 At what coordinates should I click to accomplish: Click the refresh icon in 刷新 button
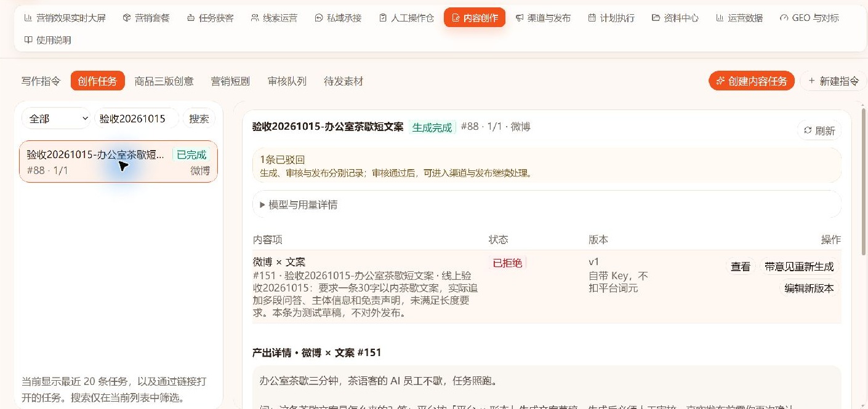coord(808,130)
